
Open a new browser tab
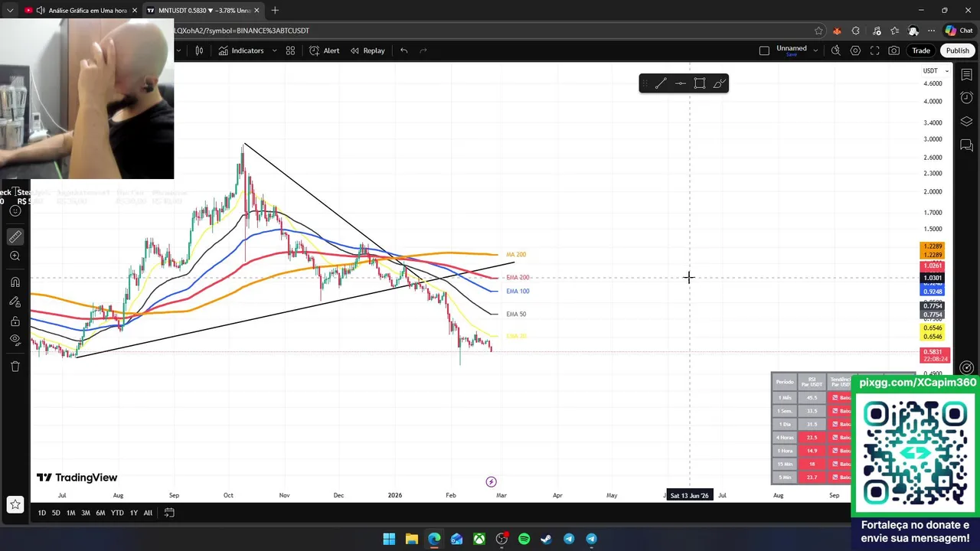click(x=275, y=10)
